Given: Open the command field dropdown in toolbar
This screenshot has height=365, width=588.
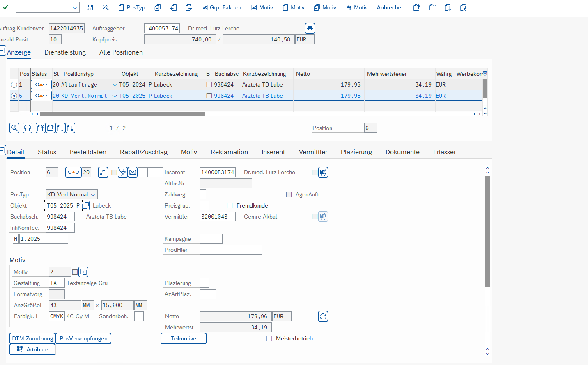Looking at the screenshot, I should pyautogui.click(x=75, y=7).
